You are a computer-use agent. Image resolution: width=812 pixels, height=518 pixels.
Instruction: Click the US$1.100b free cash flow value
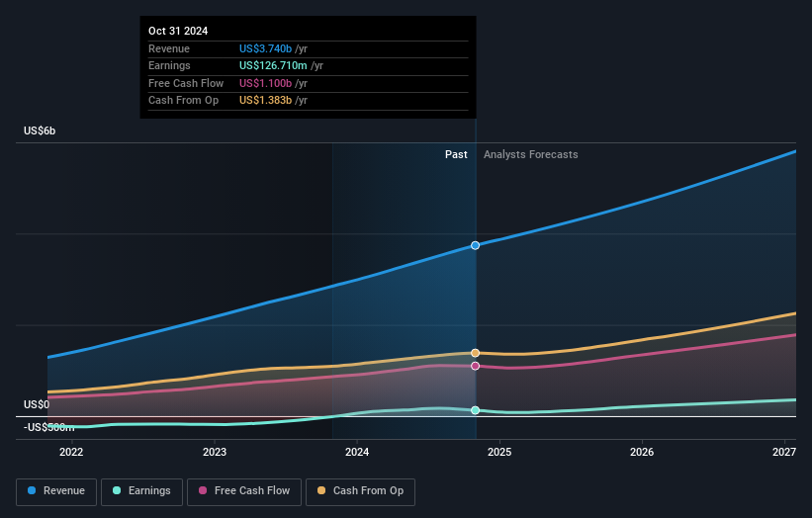pos(265,83)
